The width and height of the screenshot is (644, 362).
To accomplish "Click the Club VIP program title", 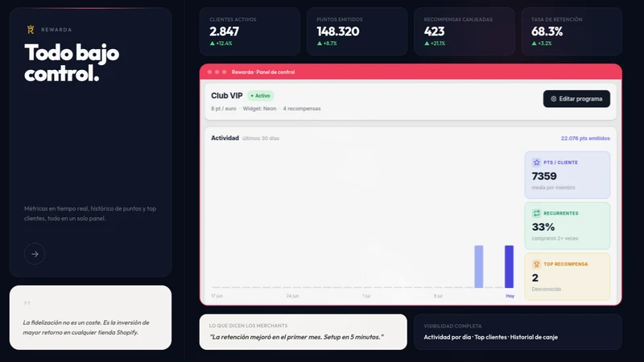I will coord(227,96).
